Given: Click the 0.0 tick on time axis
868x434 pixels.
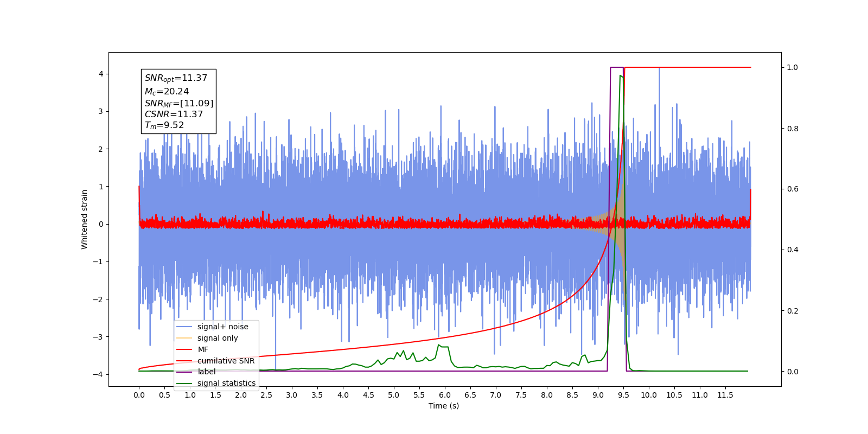Looking at the screenshot, I should click(x=139, y=395).
